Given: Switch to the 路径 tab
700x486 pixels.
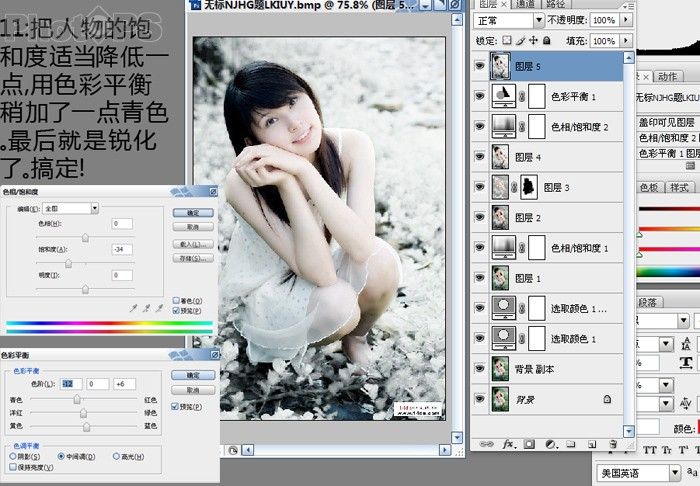Looking at the screenshot, I should (555, 4).
